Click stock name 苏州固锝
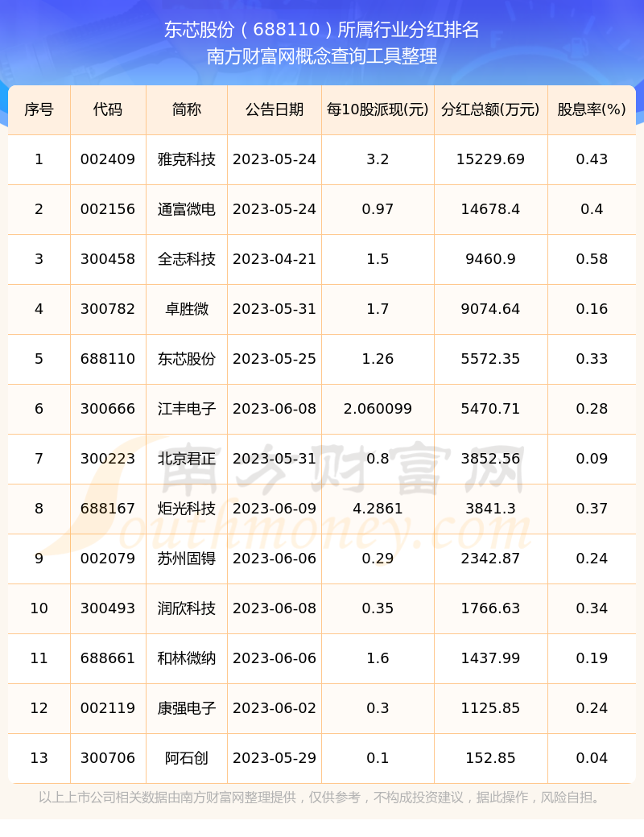 tap(187, 559)
